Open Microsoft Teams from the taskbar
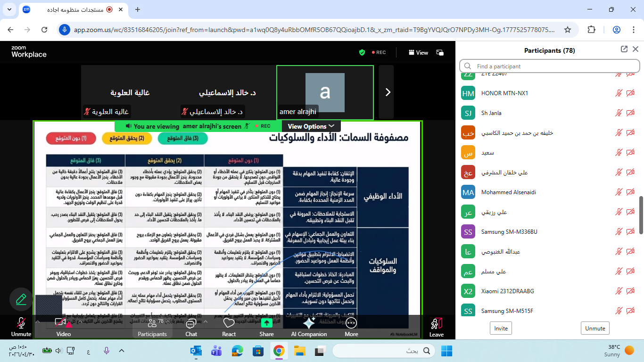 [x=216, y=351]
